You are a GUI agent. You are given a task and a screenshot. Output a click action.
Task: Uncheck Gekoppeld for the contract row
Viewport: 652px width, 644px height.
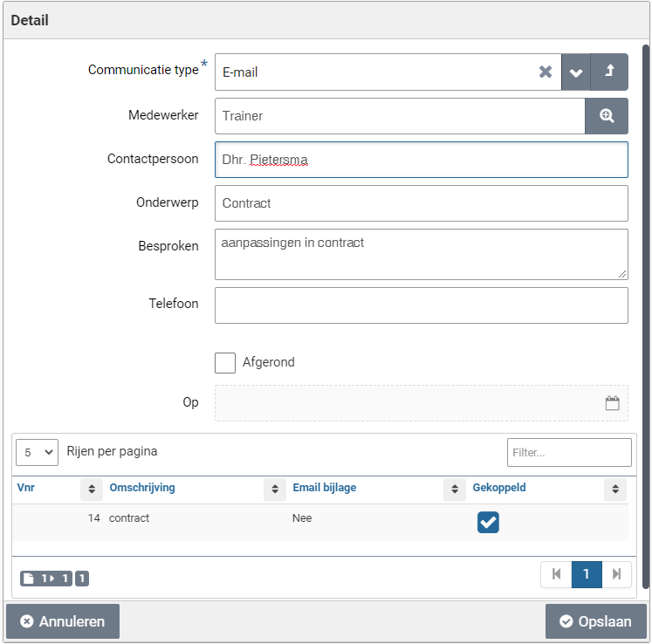pyautogui.click(x=488, y=522)
